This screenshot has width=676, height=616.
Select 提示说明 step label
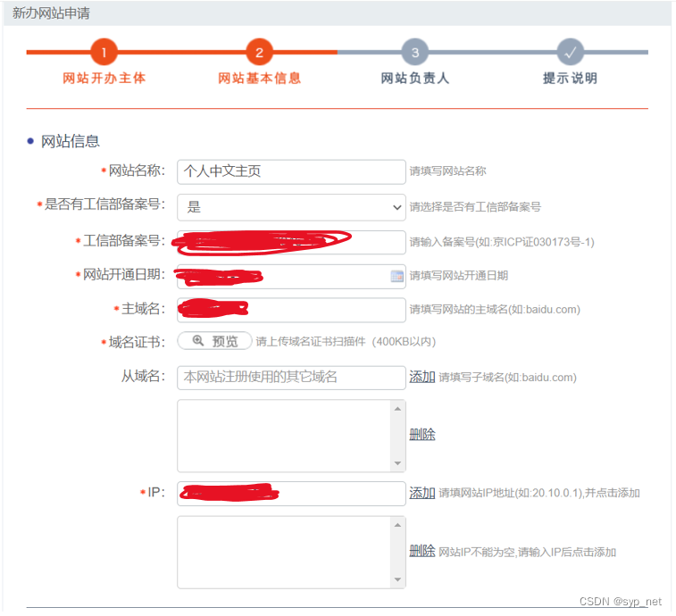[x=570, y=78]
